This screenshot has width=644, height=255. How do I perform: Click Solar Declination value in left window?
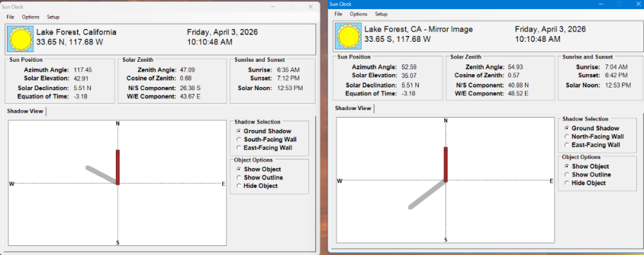(82, 88)
